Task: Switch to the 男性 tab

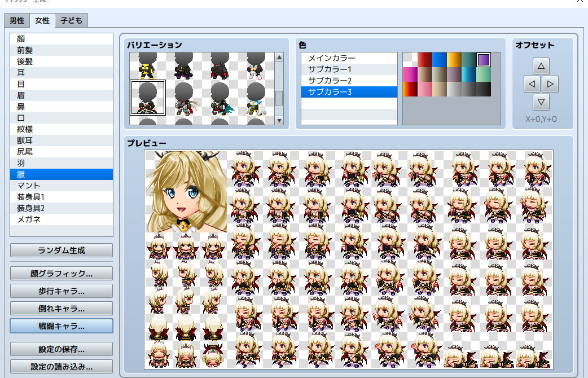Action: pos(16,20)
